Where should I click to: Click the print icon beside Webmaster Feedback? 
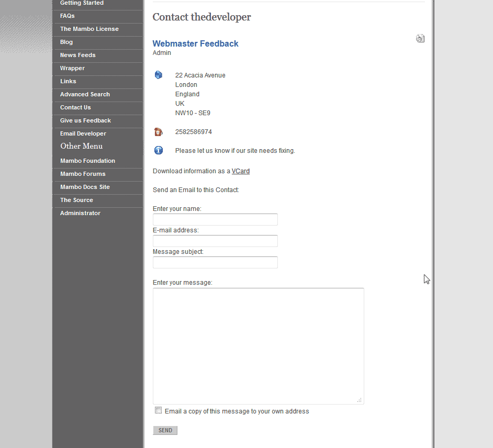(x=420, y=38)
